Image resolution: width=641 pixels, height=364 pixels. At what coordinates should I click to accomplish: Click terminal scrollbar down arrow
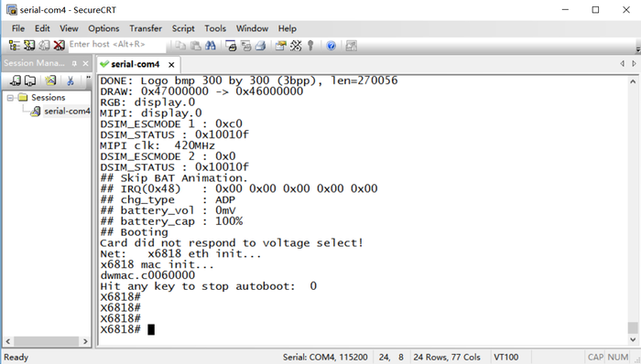[x=633, y=339]
